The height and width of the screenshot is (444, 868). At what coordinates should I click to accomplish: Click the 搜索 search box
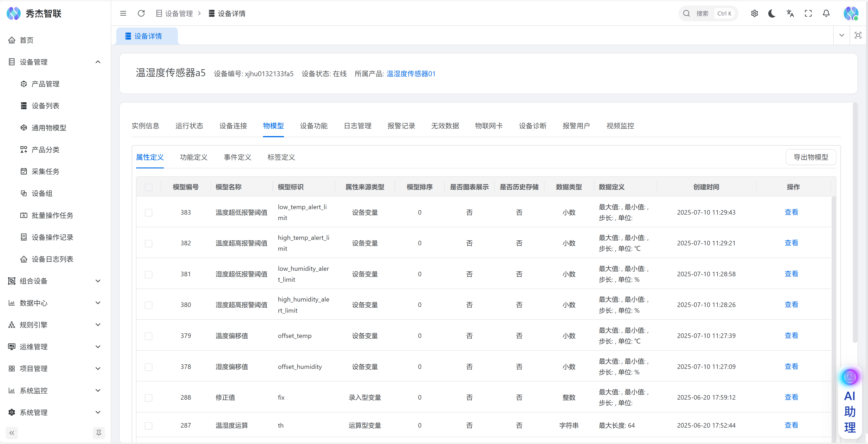708,13
